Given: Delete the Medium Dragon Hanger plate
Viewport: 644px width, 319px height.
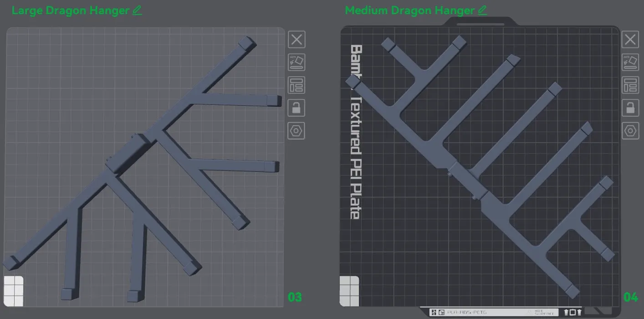Looking at the screenshot, I should pos(630,40).
